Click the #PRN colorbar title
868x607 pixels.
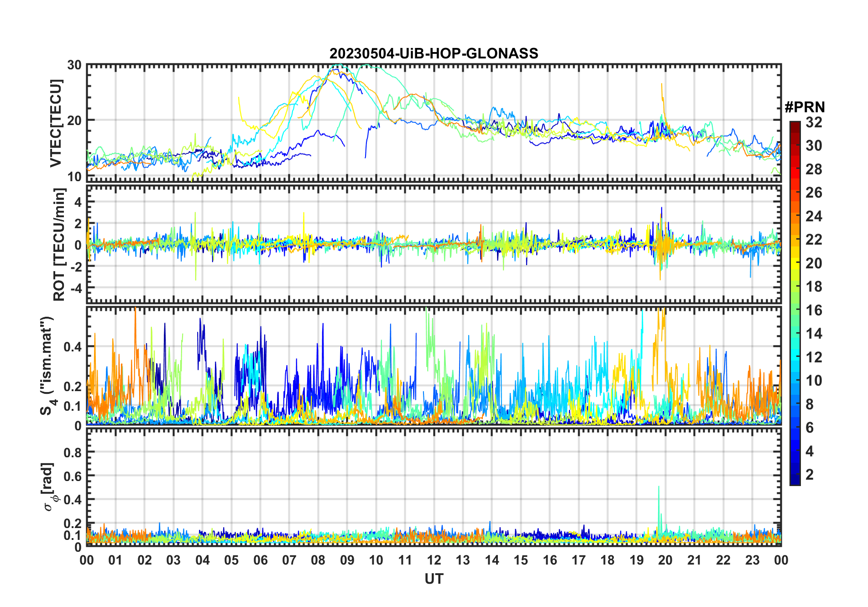[805, 107]
